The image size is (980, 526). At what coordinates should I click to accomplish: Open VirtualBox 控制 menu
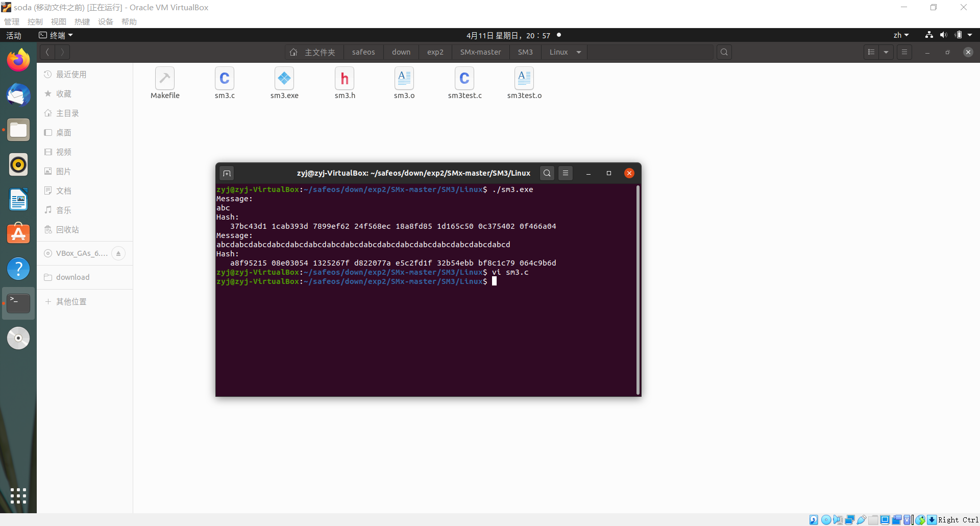[x=35, y=21]
